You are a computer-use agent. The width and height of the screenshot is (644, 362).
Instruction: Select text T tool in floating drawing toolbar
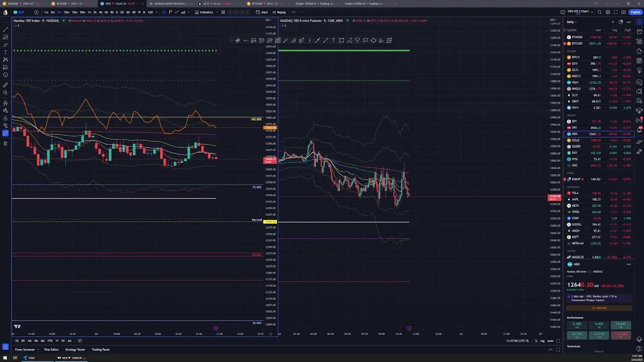(333, 40)
